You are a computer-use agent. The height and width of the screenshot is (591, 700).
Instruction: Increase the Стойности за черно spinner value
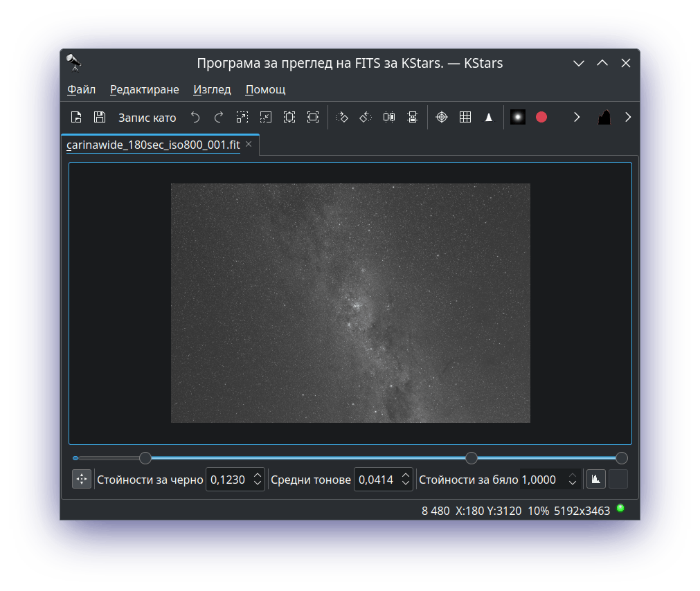point(258,475)
